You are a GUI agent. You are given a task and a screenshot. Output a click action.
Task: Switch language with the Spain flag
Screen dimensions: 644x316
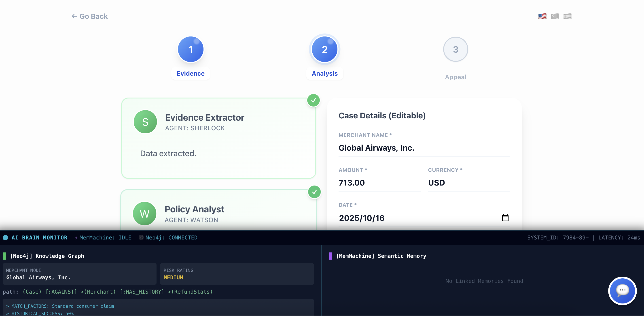click(x=567, y=16)
